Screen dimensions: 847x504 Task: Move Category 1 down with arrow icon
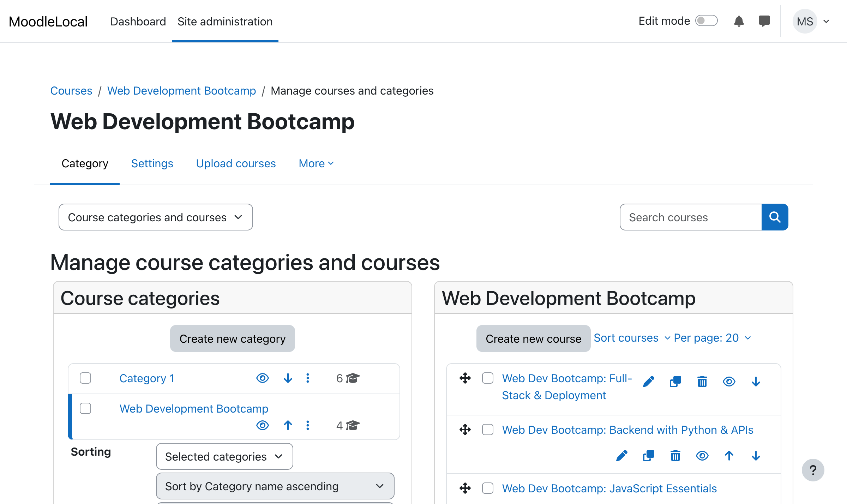288,378
